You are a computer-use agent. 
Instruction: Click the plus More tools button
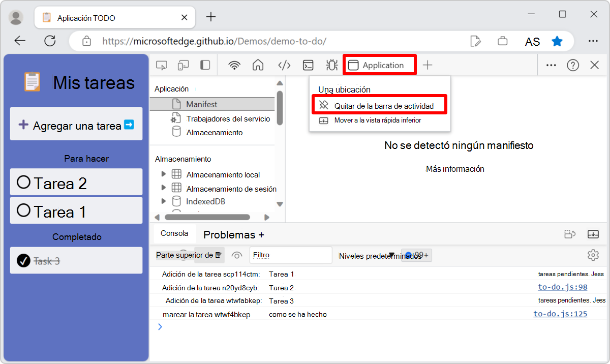pos(428,65)
